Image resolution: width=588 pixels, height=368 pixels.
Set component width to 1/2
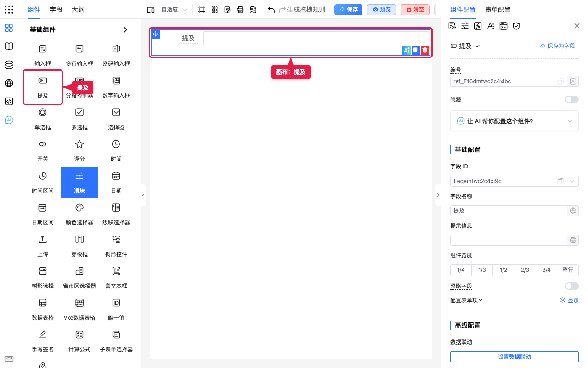click(x=503, y=270)
